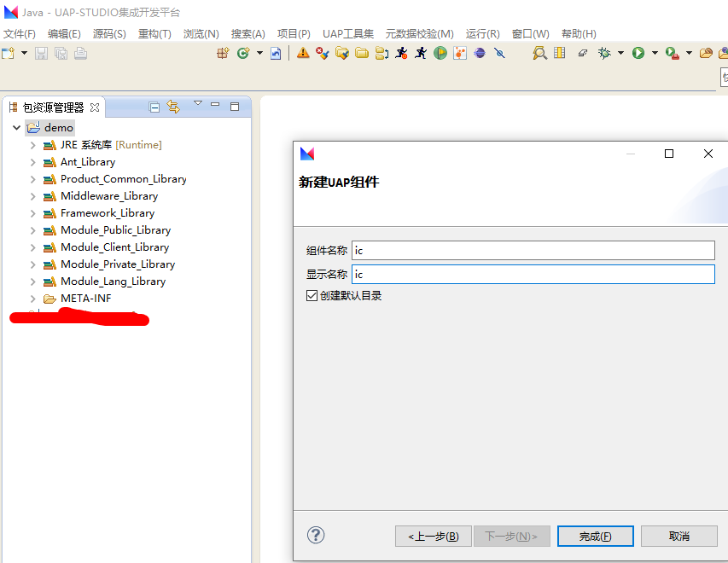This screenshot has height=563, width=728.
Task: Uncheck the 创建默认目录 checkbox
Action: (312, 296)
